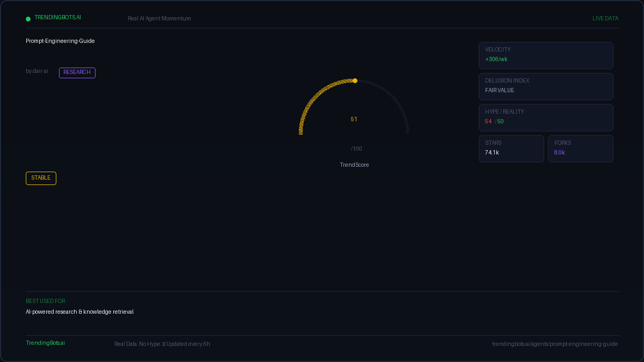The width and height of the screenshot is (644, 362).
Task: Open the HYPE / REALITY card
Action: pos(546,117)
